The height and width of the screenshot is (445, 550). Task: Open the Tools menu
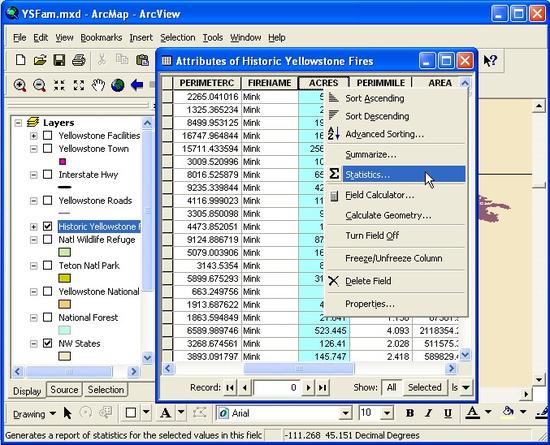click(x=213, y=37)
